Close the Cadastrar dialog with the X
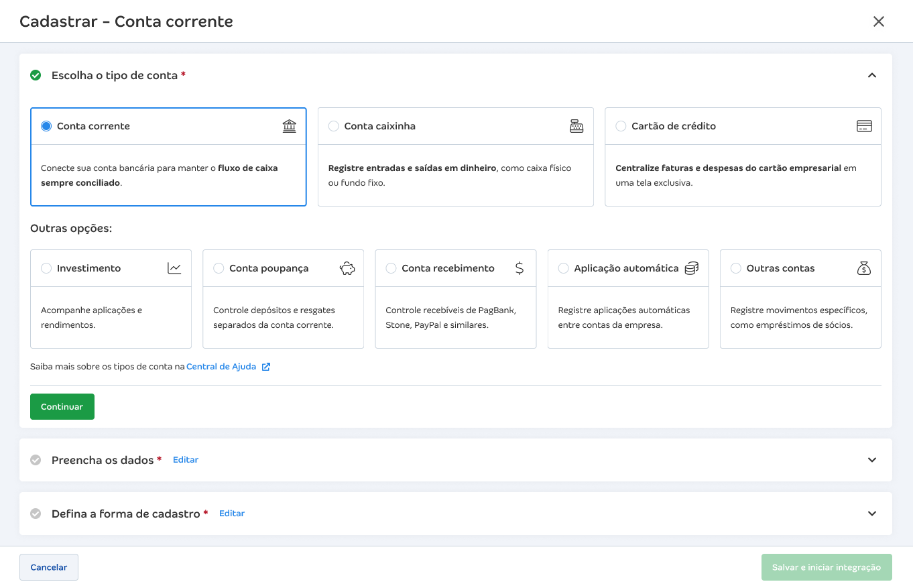This screenshot has width=913, height=588. 879,21
